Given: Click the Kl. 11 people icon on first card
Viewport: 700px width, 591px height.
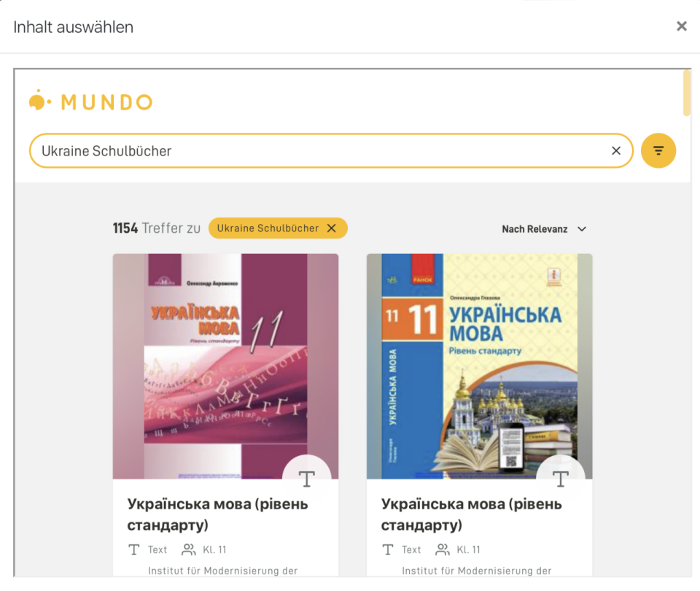Looking at the screenshot, I should point(188,549).
